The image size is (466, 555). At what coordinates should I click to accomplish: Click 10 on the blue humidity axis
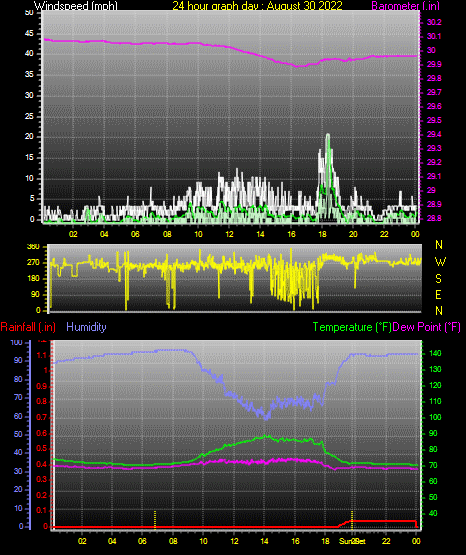(18, 509)
